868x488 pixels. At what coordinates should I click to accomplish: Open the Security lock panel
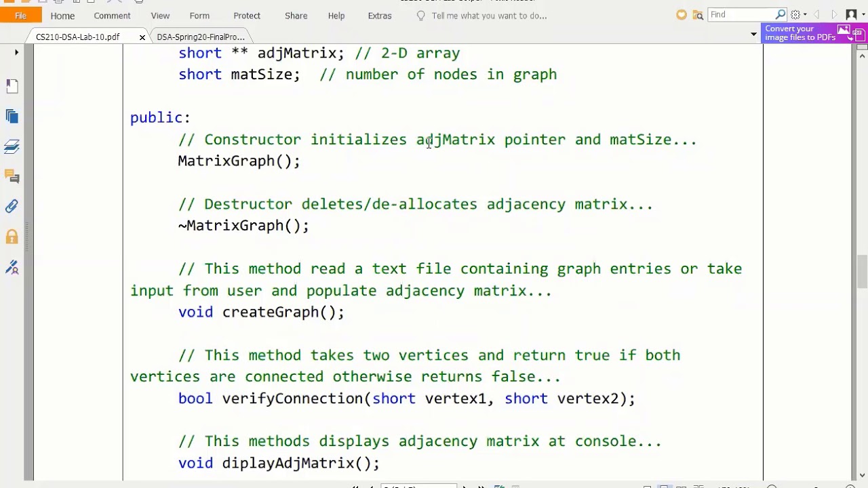pyautogui.click(x=12, y=237)
